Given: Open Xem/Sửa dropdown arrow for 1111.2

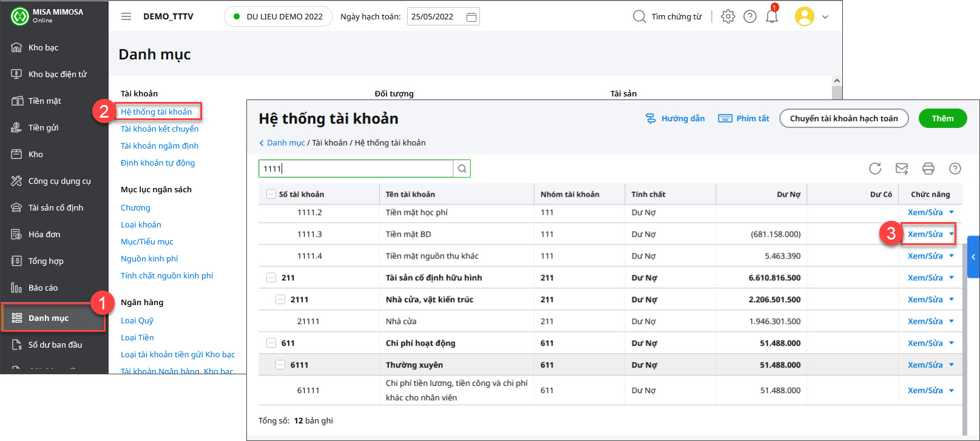Looking at the screenshot, I should tap(951, 212).
